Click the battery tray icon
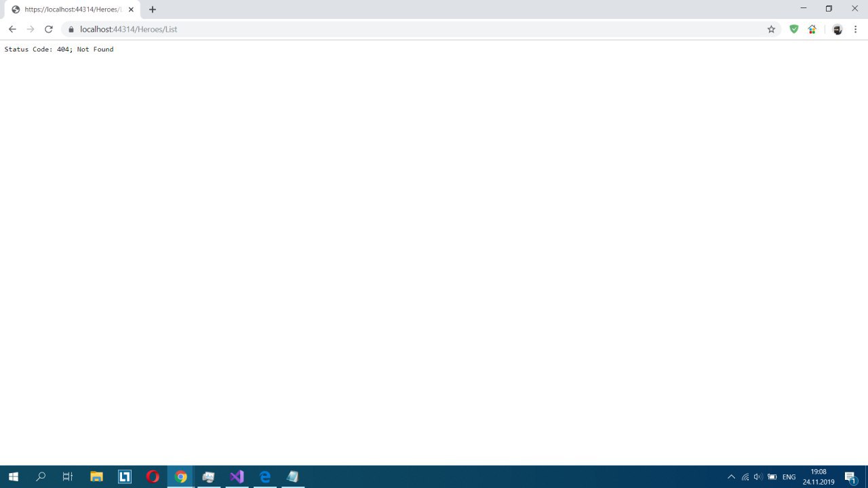The image size is (868, 488). pyautogui.click(x=772, y=477)
